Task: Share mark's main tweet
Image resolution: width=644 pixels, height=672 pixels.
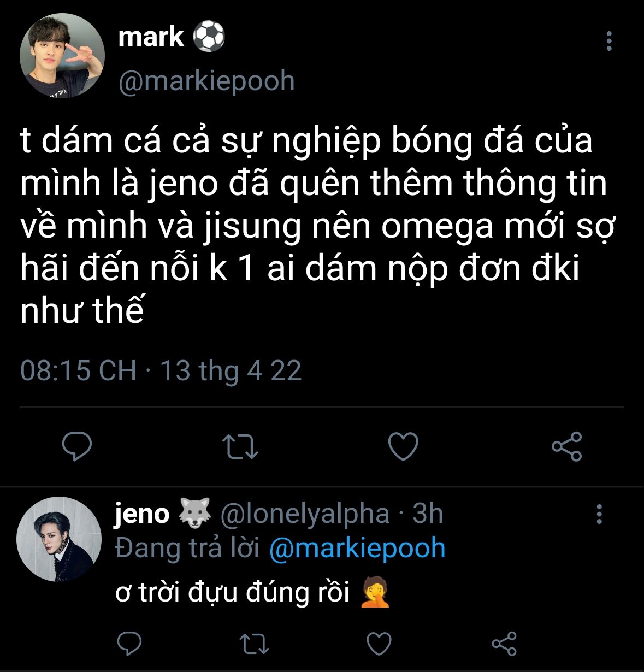Action: point(567,446)
